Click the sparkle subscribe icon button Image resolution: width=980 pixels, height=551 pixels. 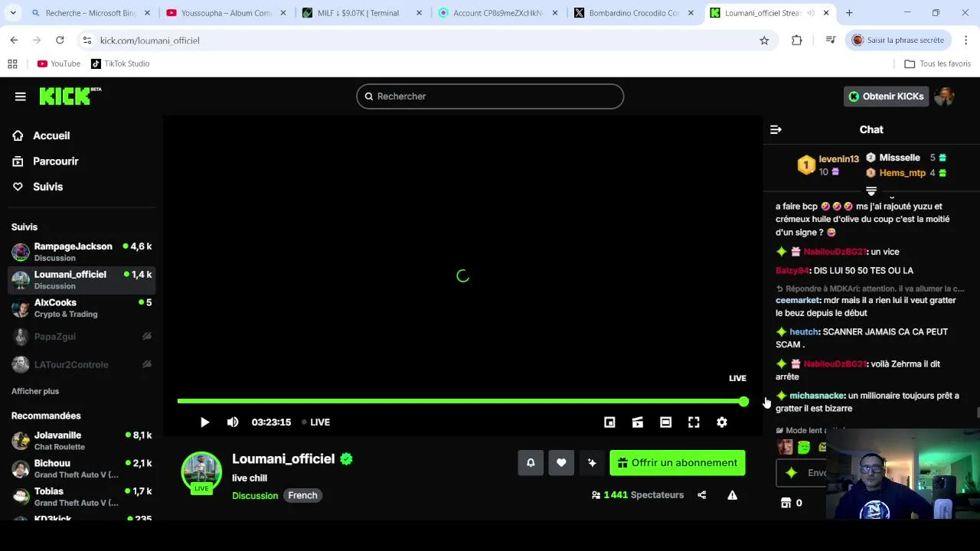[x=592, y=463]
